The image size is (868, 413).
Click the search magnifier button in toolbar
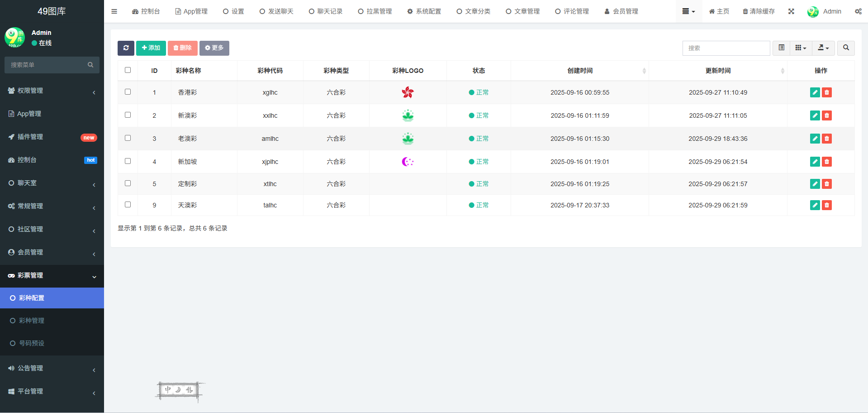(846, 48)
